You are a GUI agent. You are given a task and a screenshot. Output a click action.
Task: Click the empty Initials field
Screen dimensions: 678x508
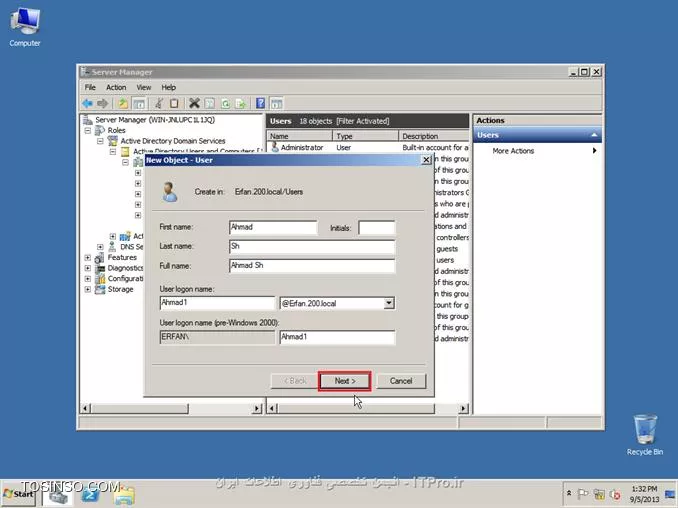377,227
